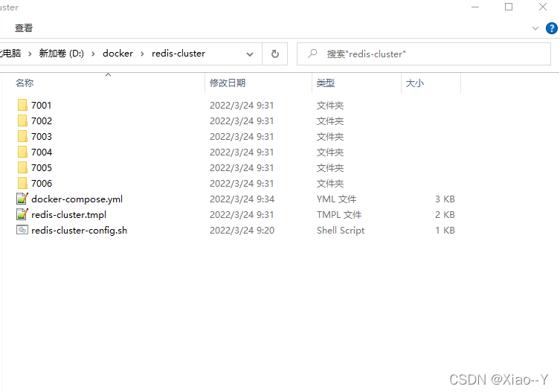This screenshot has width=560, height=392.
Task: Click the 7004 folder icon
Action: (22, 152)
